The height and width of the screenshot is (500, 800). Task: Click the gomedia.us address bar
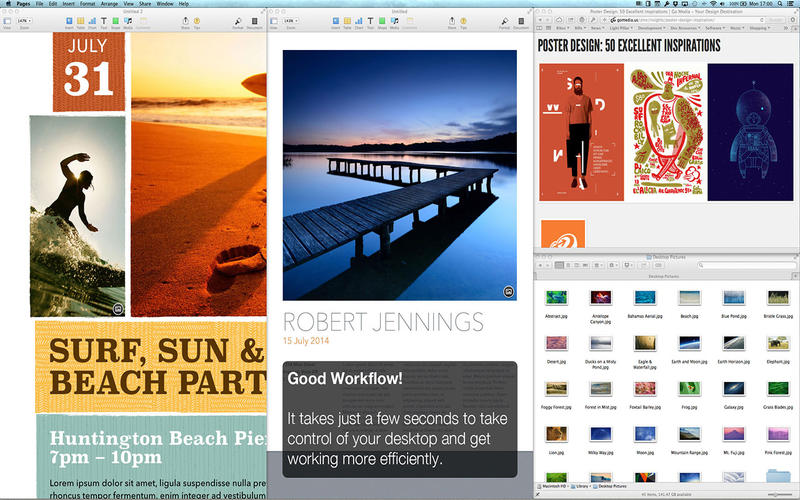(686, 20)
